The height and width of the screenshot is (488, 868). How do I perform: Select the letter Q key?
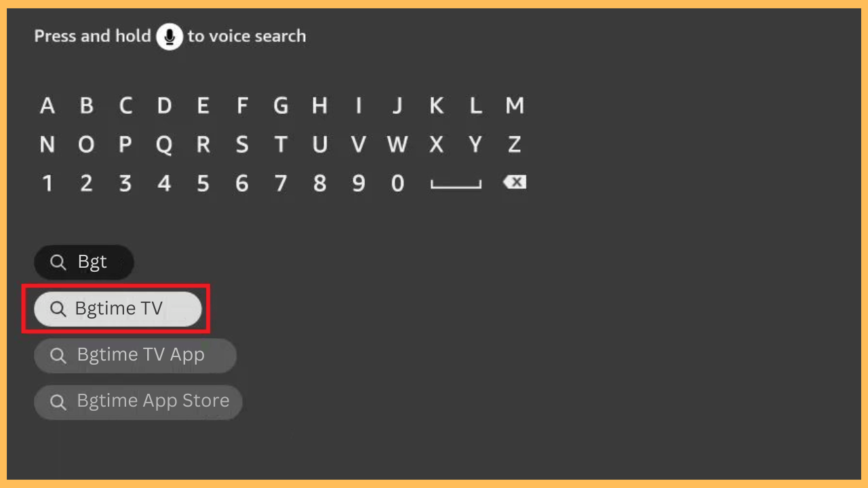[x=163, y=144]
